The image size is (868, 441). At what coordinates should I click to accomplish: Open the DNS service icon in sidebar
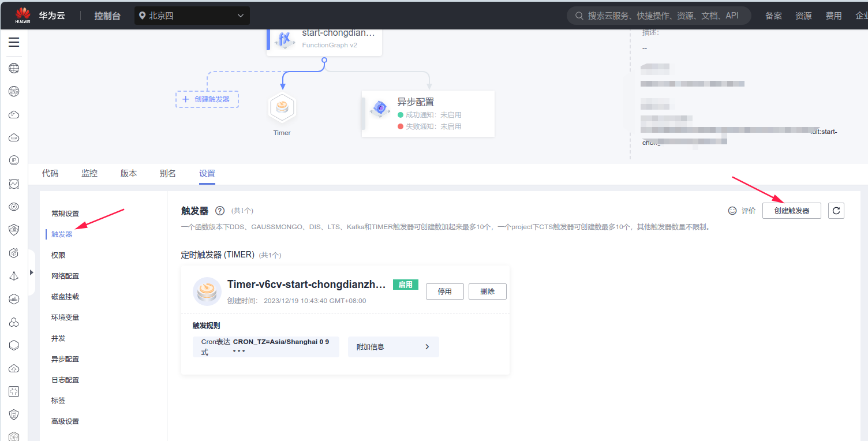click(x=14, y=91)
